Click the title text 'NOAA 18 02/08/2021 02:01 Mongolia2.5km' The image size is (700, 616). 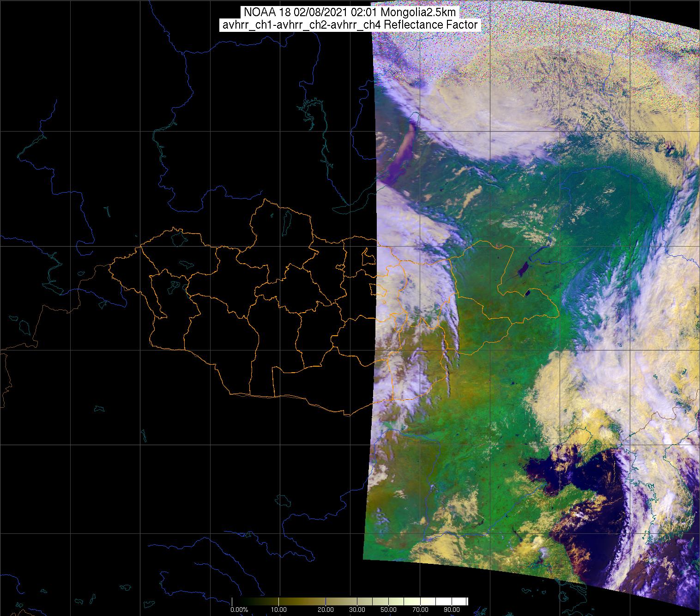coord(350,12)
